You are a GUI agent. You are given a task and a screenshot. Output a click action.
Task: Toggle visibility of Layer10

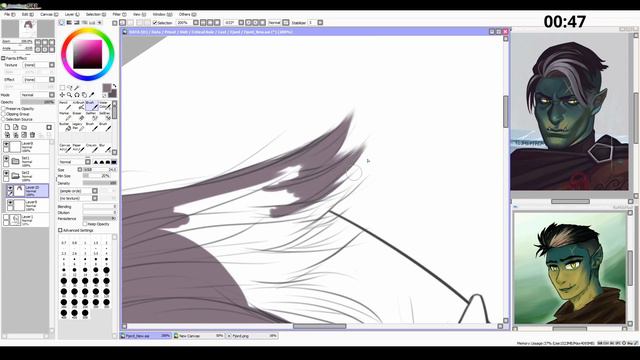(x=10, y=188)
